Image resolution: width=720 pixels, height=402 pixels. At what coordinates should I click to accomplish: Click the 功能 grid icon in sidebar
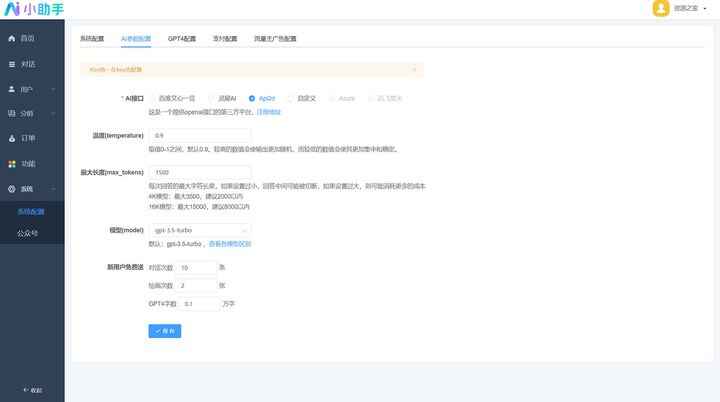coord(12,163)
